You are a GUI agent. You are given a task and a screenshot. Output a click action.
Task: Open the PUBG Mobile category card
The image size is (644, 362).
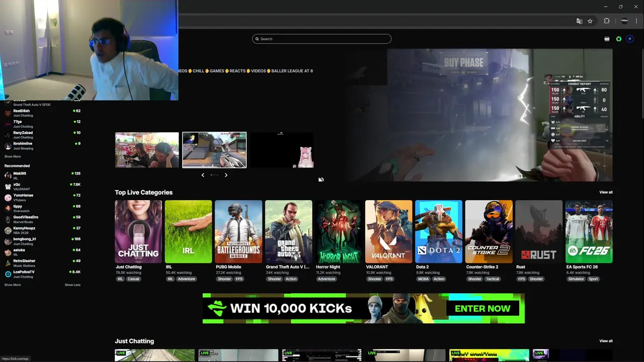coord(238,232)
